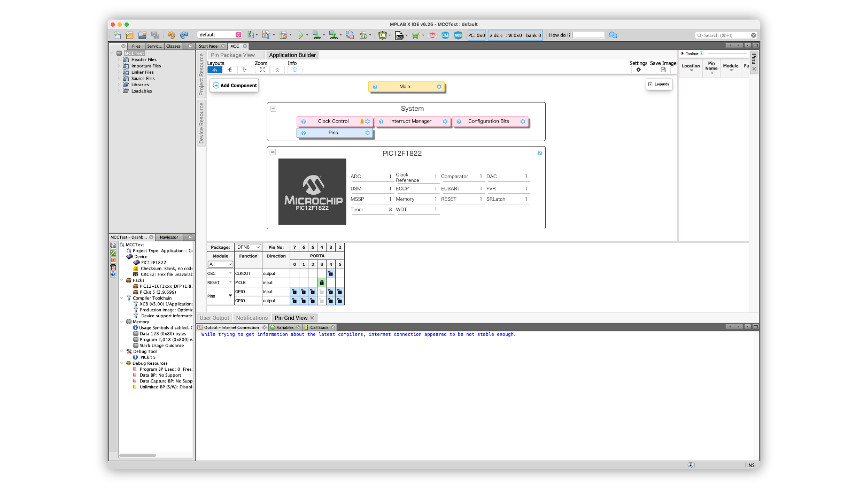Click the Main component block
Screen dimensions: 868x489
(x=406, y=87)
